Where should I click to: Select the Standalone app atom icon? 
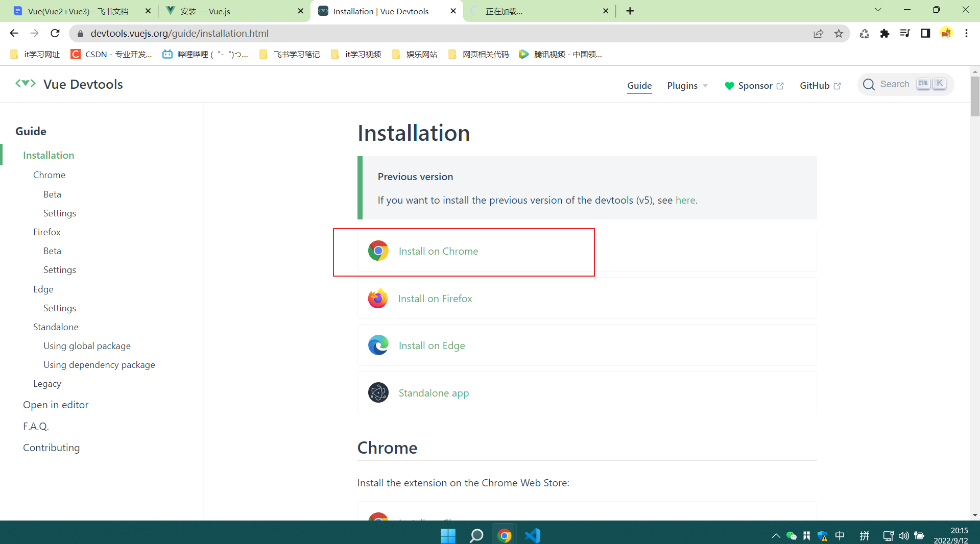click(x=378, y=392)
